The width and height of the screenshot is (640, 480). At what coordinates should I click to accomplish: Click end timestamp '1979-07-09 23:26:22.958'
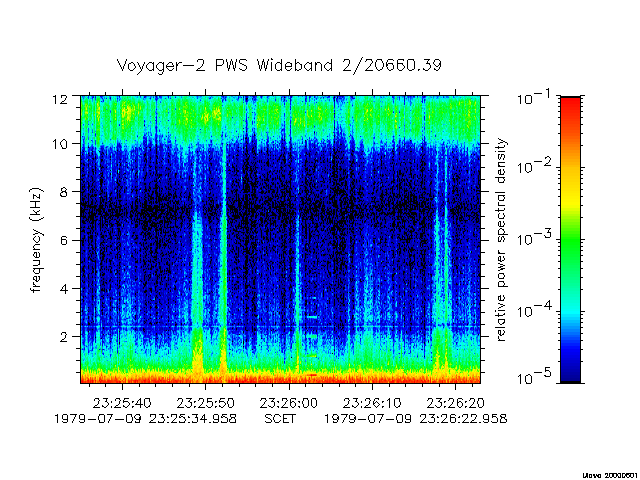[x=416, y=419]
